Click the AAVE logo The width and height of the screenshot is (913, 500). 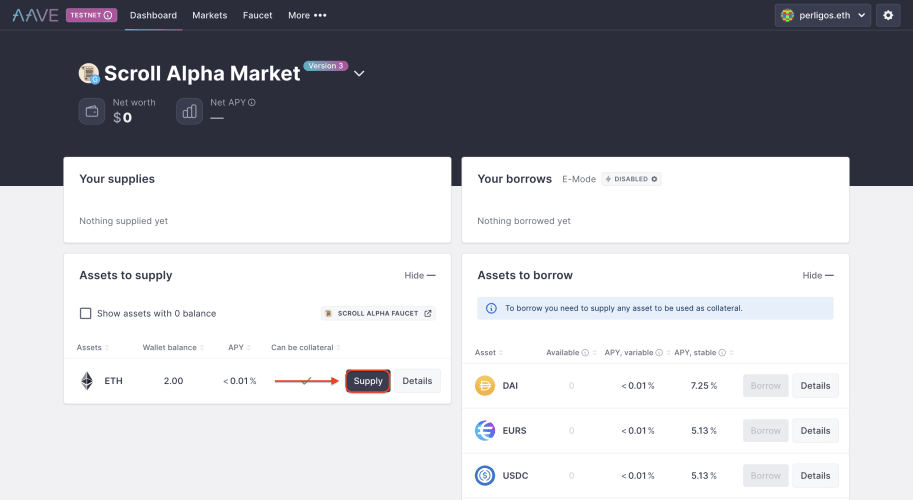click(36, 15)
